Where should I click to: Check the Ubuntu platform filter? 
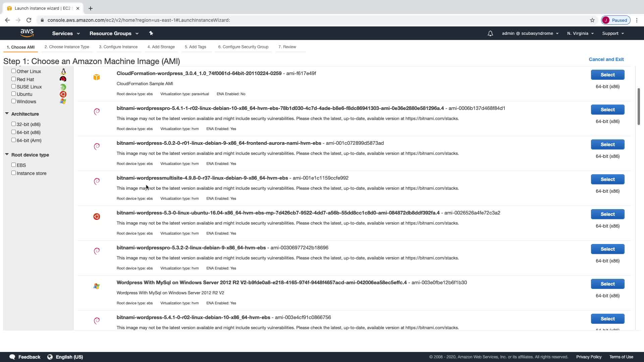14,94
